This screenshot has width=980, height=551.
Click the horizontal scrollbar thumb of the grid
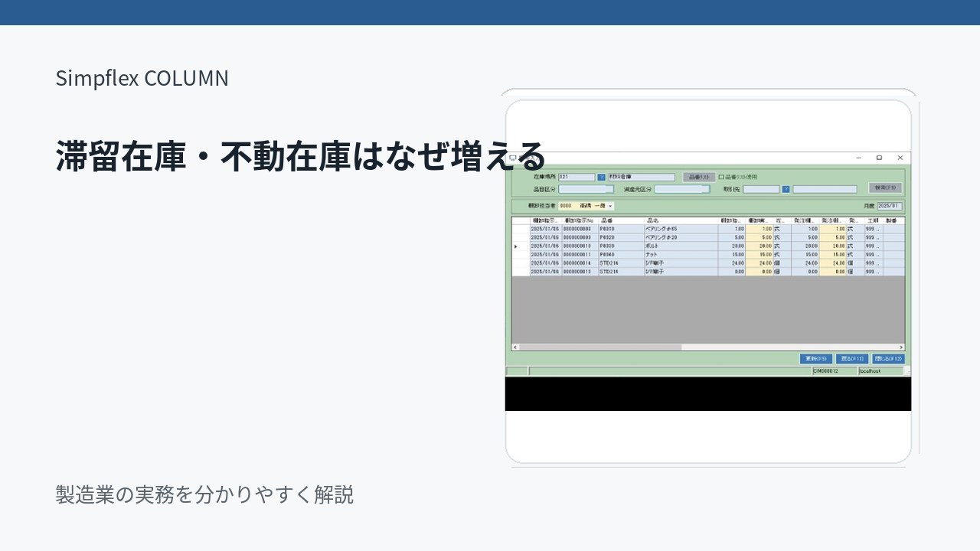click(600, 347)
